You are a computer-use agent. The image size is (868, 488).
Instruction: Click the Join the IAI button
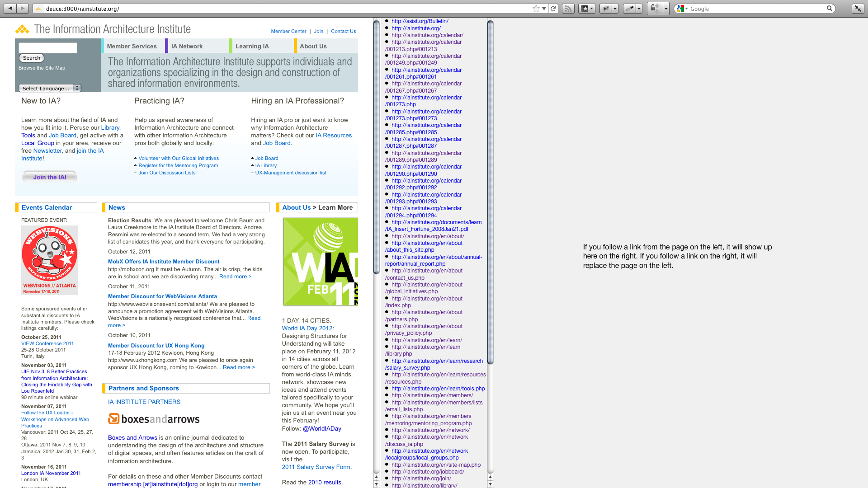tap(50, 177)
